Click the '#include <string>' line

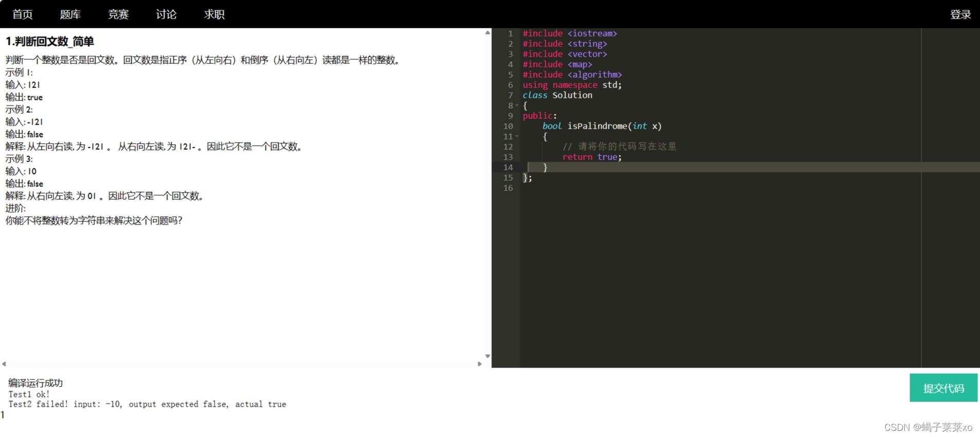[x=565, y=44]
